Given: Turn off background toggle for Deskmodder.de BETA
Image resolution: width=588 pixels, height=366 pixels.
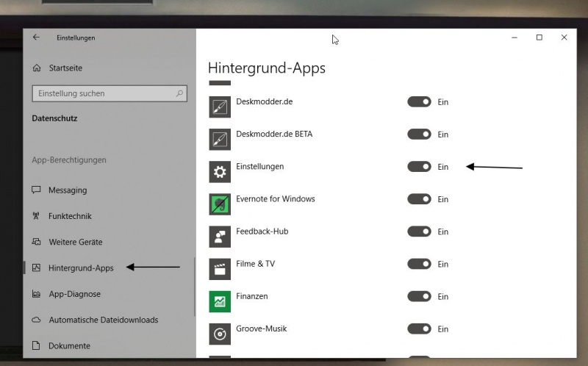Looking at the screenshot, I should 419,134.
